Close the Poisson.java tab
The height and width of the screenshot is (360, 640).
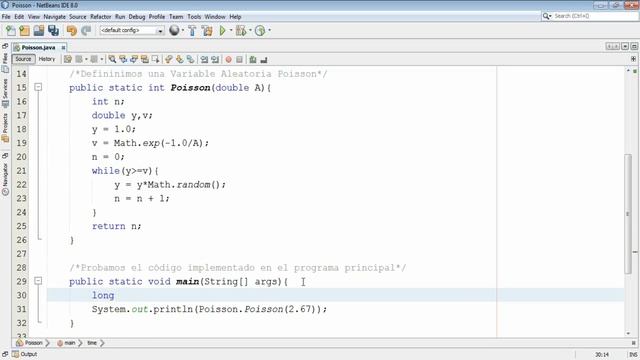click(63, 48)
